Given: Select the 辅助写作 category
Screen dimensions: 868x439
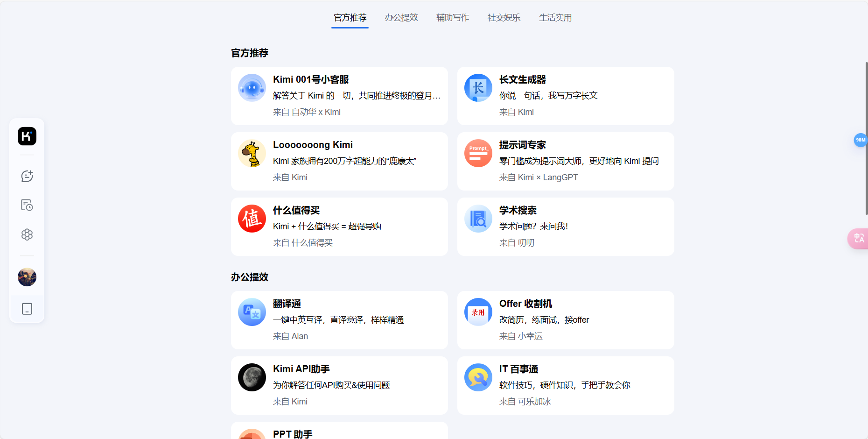Looking at the screenshot, I should [x=452, y=18].
